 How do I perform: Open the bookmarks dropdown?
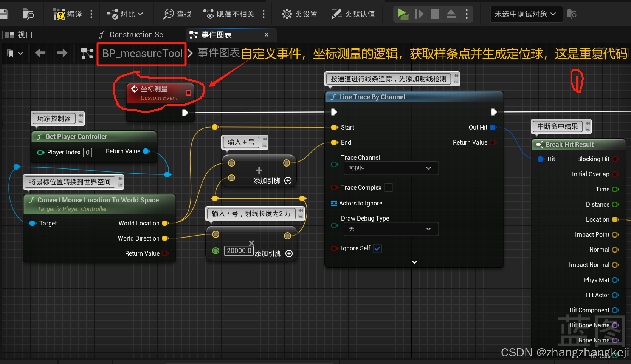pos(15,53)
